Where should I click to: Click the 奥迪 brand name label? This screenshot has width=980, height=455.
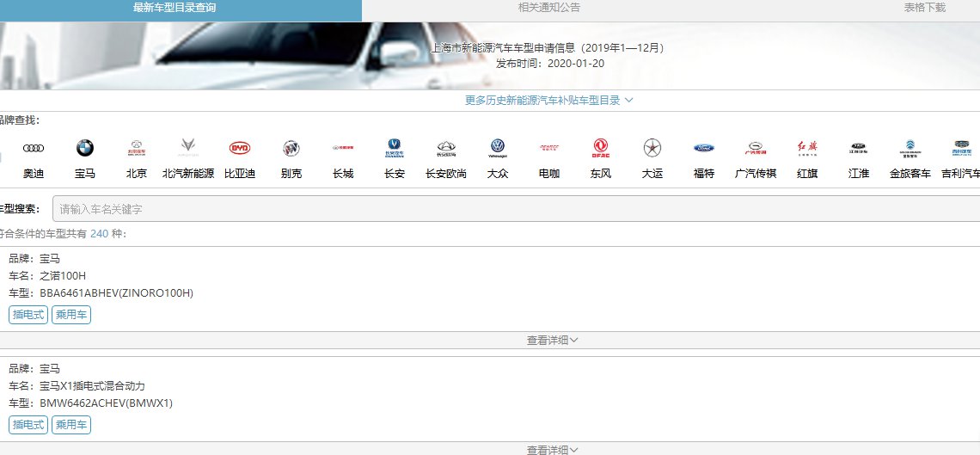click(34, 174)
